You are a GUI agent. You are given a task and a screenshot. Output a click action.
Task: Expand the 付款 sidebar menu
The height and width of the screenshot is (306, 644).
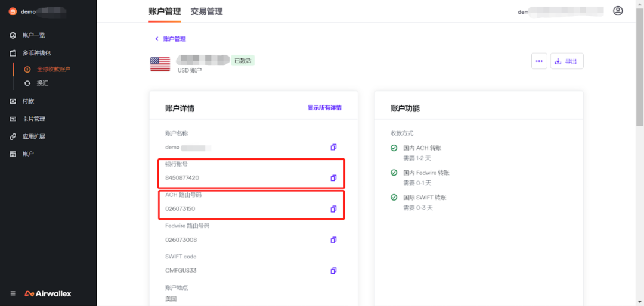(28, 101)
